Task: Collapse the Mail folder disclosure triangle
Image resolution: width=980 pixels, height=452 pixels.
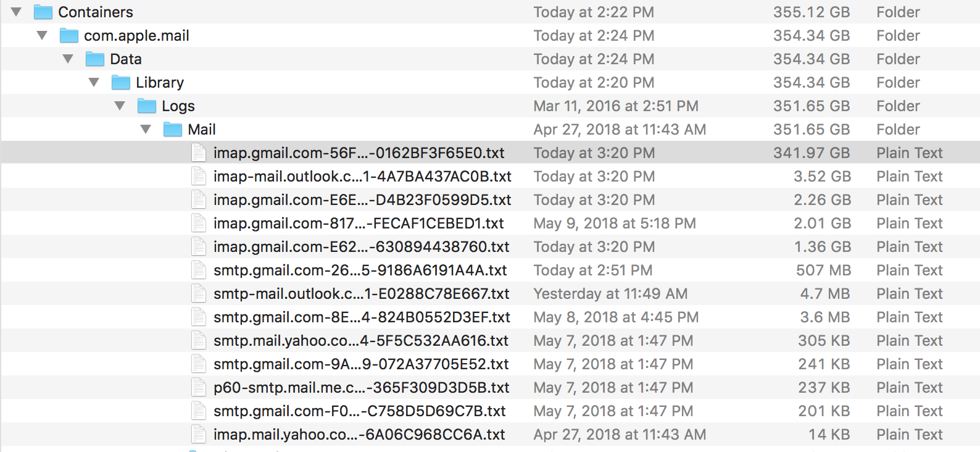Action: (x=146, y=130)
